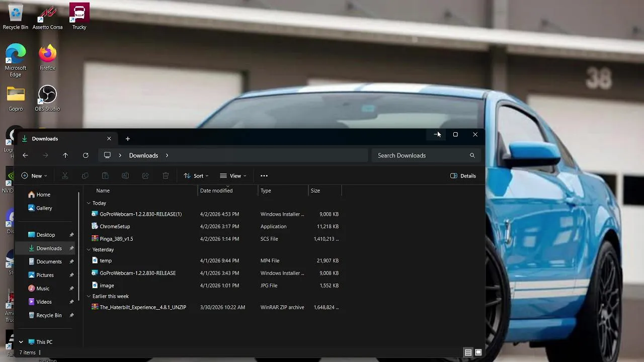Collapse This PC in navigation pane
Image resolution: width=644 pixels, height=362 pixels.
[x=21, y=342]
